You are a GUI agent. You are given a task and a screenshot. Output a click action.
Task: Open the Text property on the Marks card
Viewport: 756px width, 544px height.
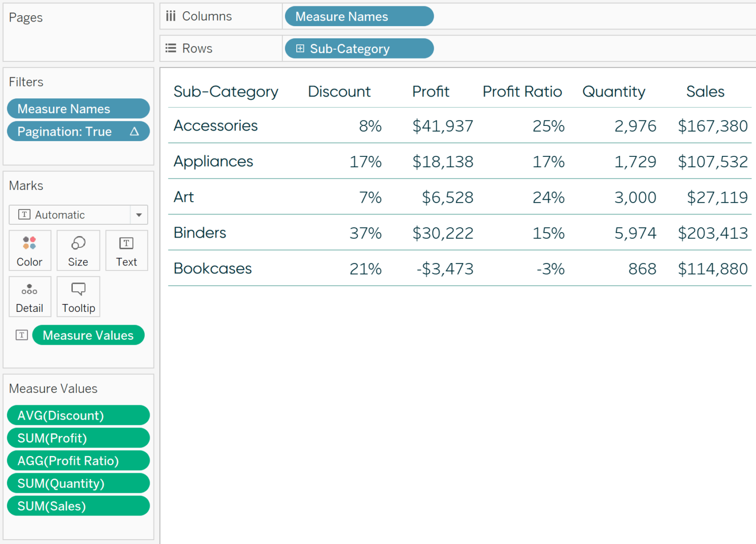point(126,250)
